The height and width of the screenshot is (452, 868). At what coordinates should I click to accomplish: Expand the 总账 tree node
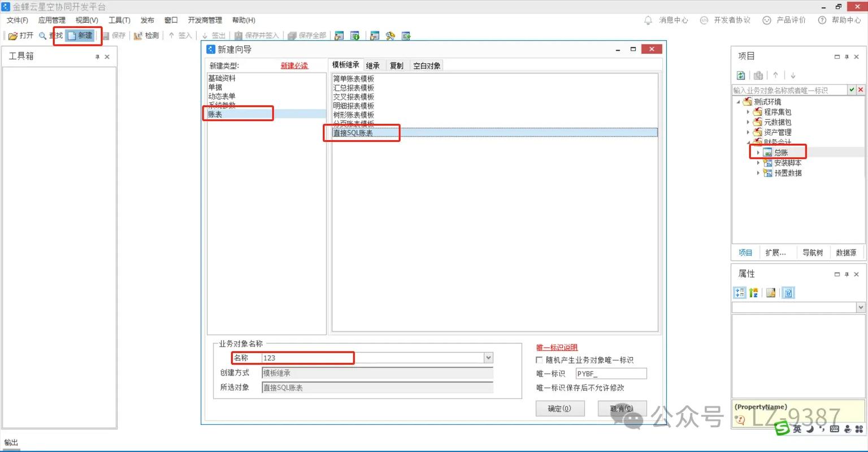[x=758, y=153]
